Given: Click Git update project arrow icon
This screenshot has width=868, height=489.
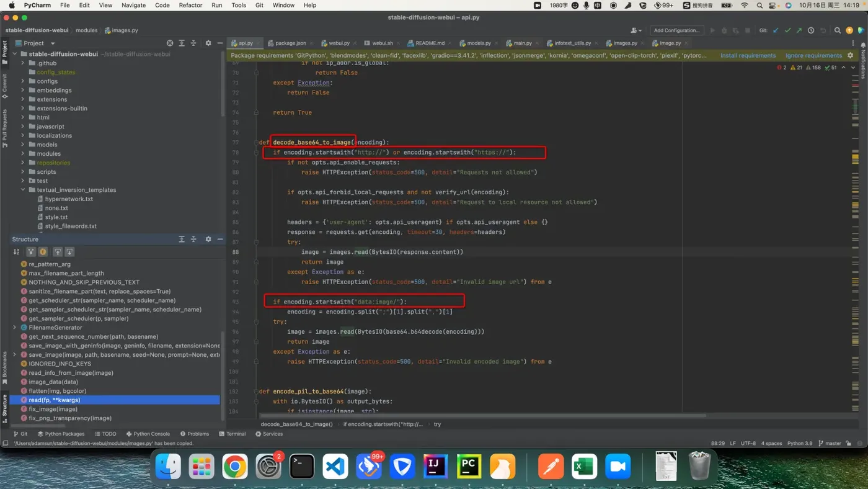Looking at the screenshot, I should (x=776, y=30).
